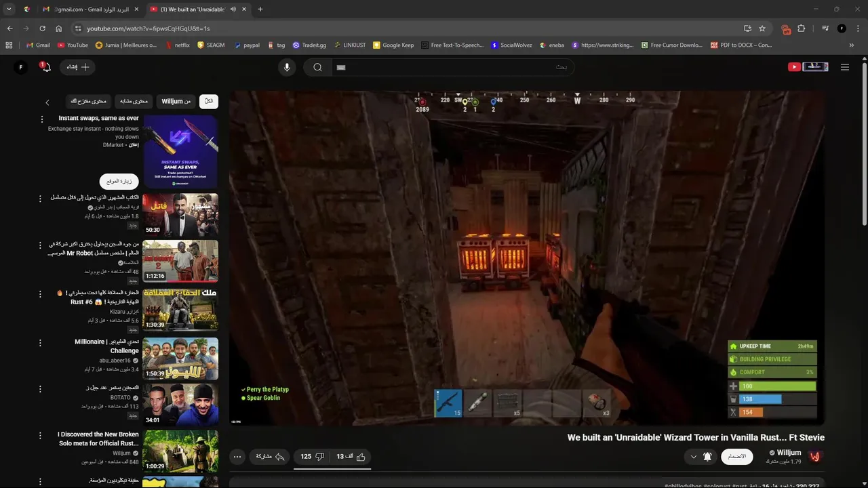Screen dimensions: 868x488
Task: Play the Mr Robot 1:12:16 video
Action: pos(180,260)
